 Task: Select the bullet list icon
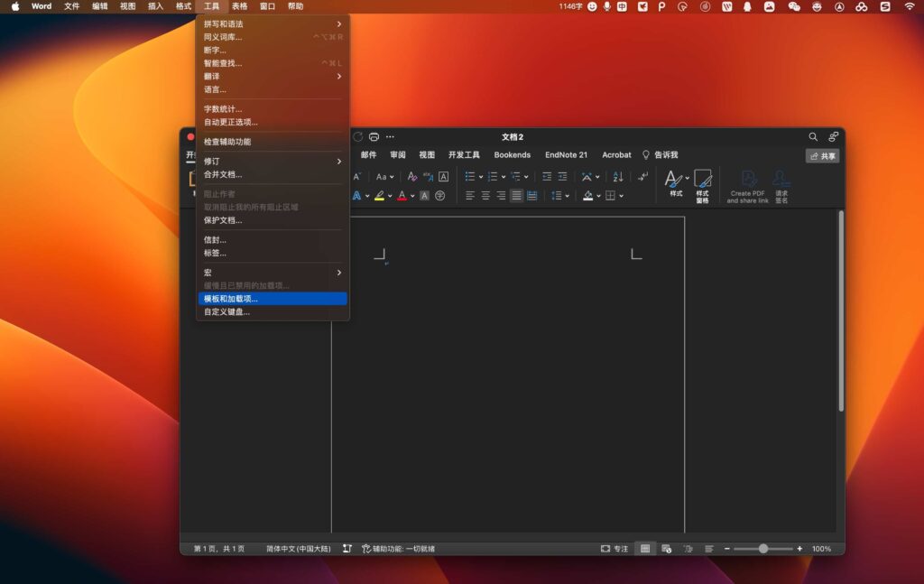[469, 176]
